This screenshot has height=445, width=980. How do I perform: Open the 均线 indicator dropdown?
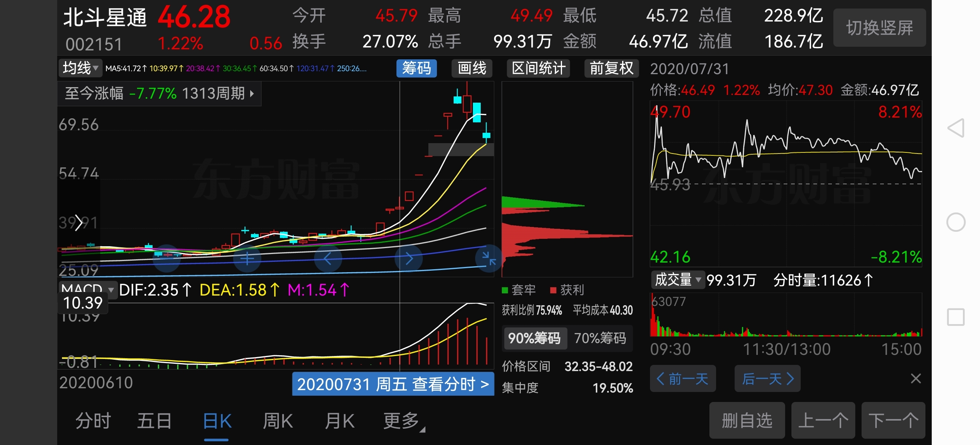(80, 68)
